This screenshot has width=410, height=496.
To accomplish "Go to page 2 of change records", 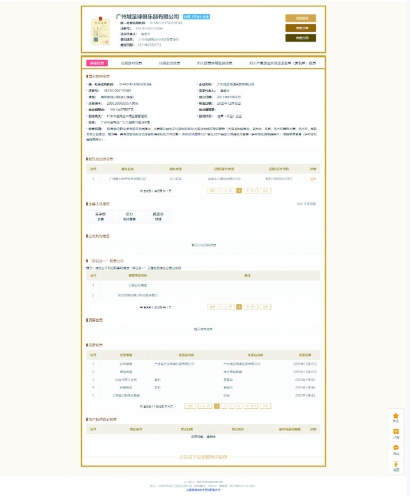I will point(224,406).
